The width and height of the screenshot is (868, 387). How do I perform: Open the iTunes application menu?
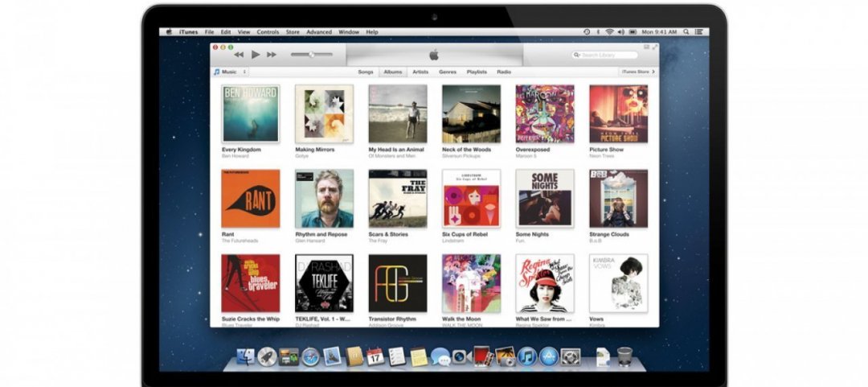point(188,32)
